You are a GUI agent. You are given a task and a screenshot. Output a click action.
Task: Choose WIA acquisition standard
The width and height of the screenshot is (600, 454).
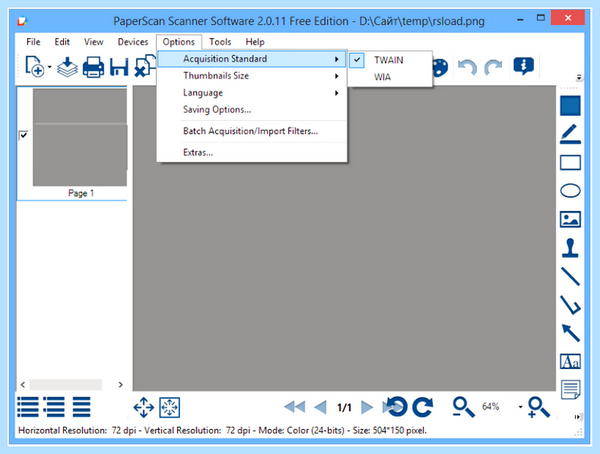click(x=390, y=77)
